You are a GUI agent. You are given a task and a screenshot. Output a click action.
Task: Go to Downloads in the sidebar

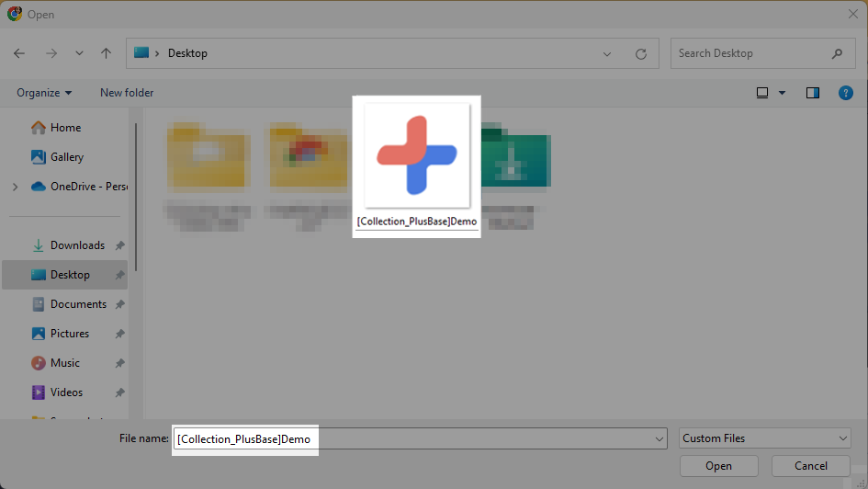click(77, 245)
